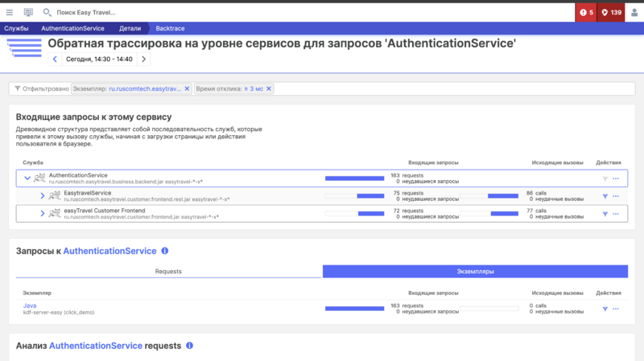Select the Backtrace breadcrumb
The height and width of the screenshot is (361, 644).
(x=170, y=28)
